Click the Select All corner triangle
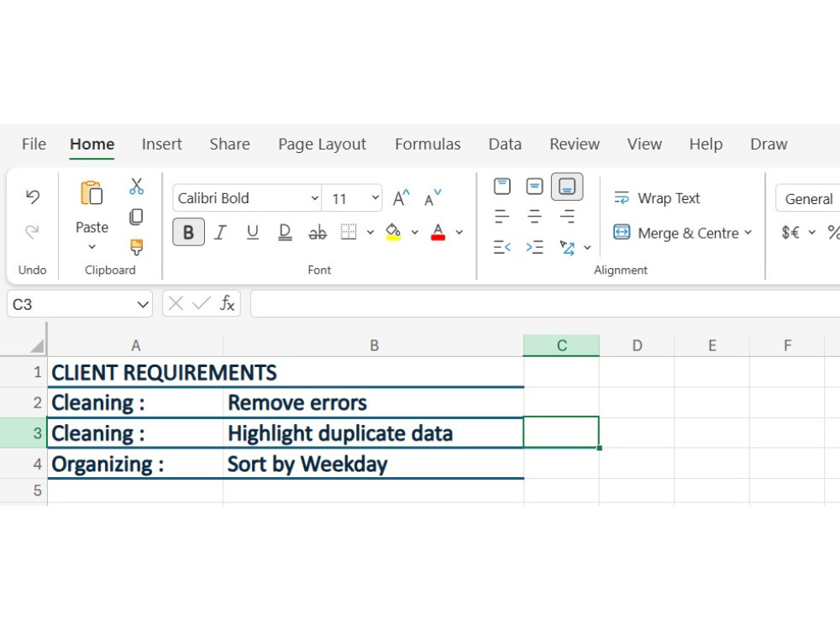Viewport: 840px width, 630px height. [37, 345]
